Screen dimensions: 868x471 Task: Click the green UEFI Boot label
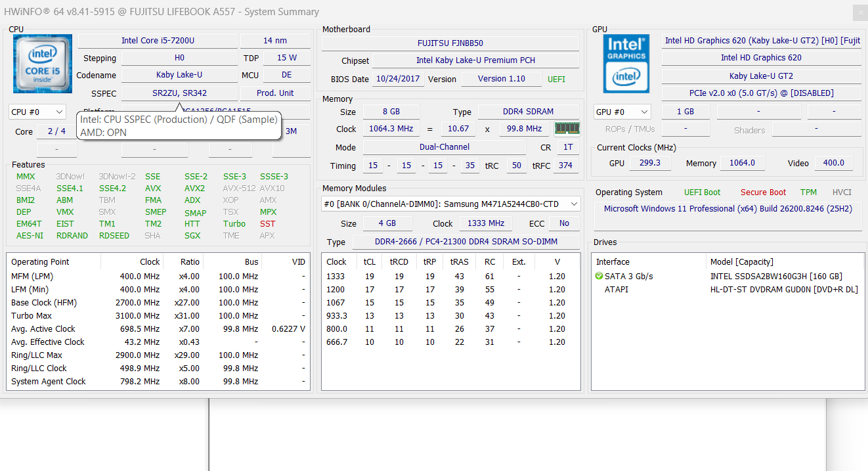pyautogui.click(x=702, y=192)
